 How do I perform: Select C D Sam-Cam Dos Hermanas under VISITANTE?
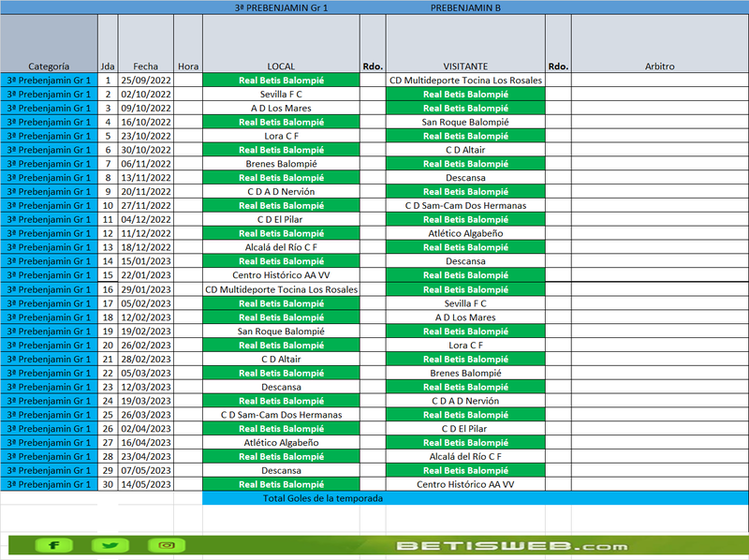click(x=465, y=205)
